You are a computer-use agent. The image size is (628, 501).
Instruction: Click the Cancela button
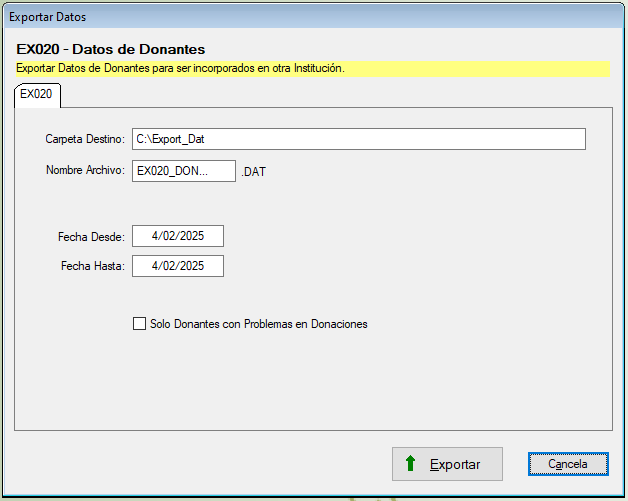tap(567, 464)
